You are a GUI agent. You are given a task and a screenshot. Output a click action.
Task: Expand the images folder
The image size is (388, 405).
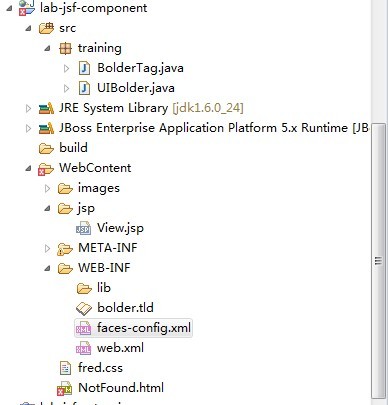tap(47, 188)
